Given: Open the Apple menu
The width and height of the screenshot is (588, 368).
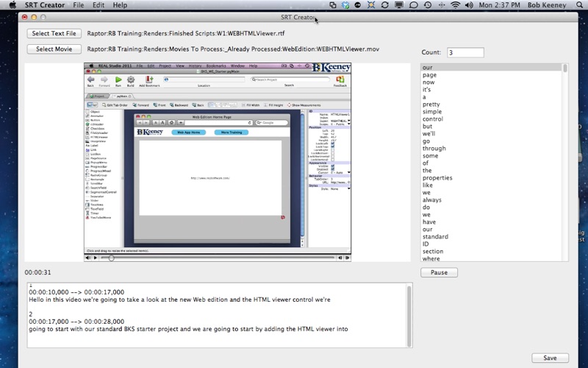Looking at the screenshot, I should (x=12, y=5).
